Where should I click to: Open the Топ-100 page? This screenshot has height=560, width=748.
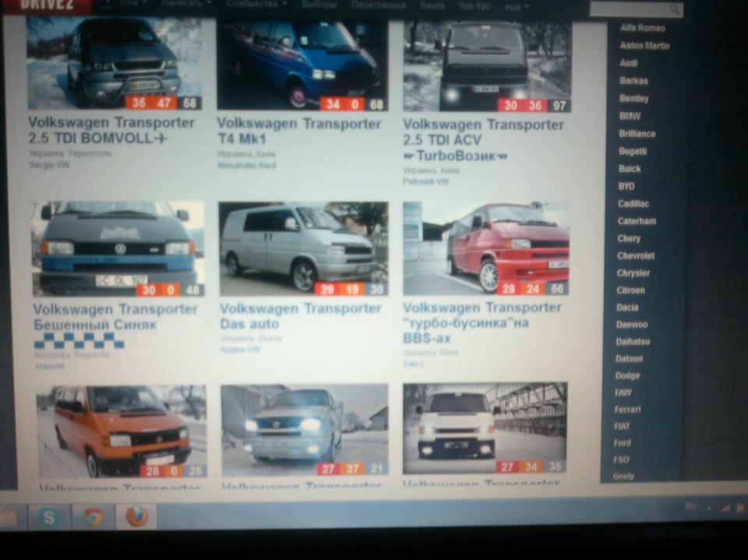(475, 6)
